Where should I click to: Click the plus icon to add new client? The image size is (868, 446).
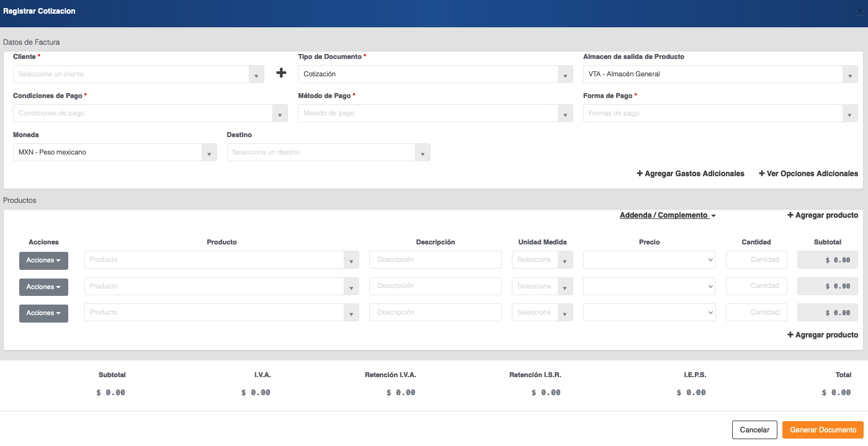pos(281,73)
